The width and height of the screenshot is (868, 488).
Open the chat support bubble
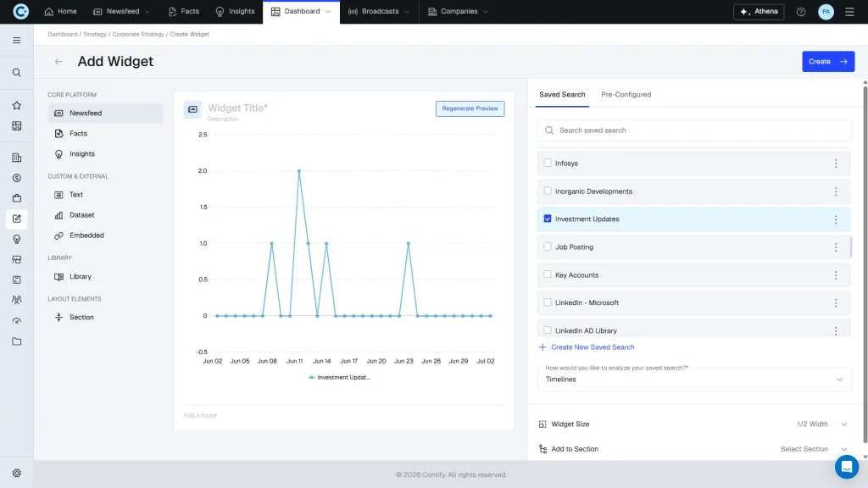[x=847, y=467]
